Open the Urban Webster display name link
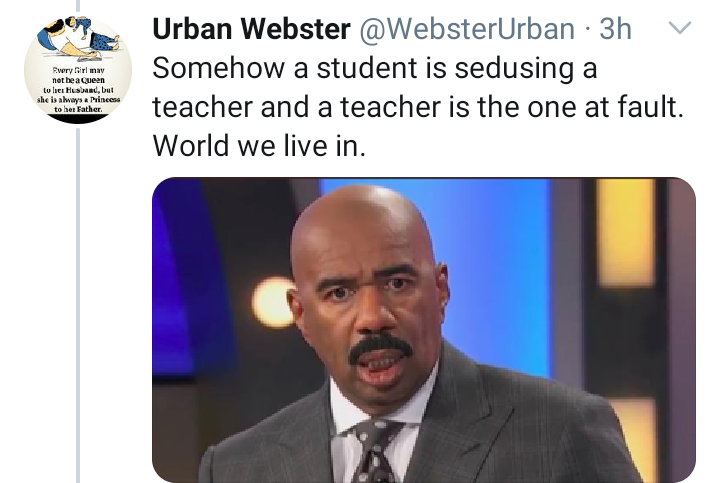Viewport: 720px width, 483px height. click(251, 29)
